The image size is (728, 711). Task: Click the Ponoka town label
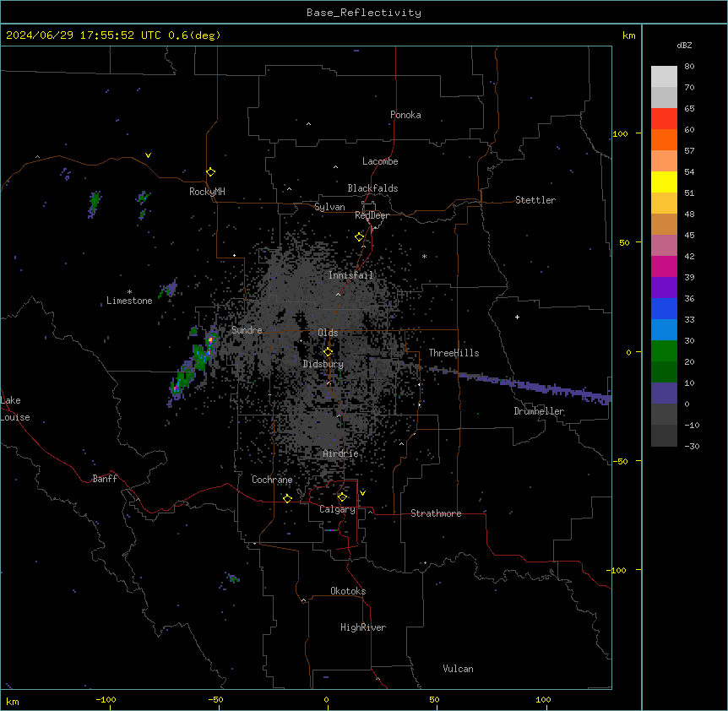tap(405, 115)
